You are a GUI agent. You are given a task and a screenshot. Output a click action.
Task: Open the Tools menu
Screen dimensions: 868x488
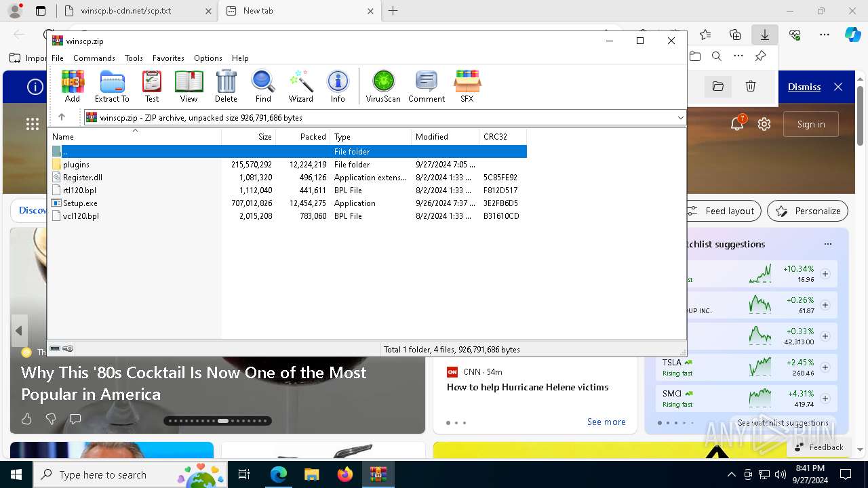coord(134,58)
